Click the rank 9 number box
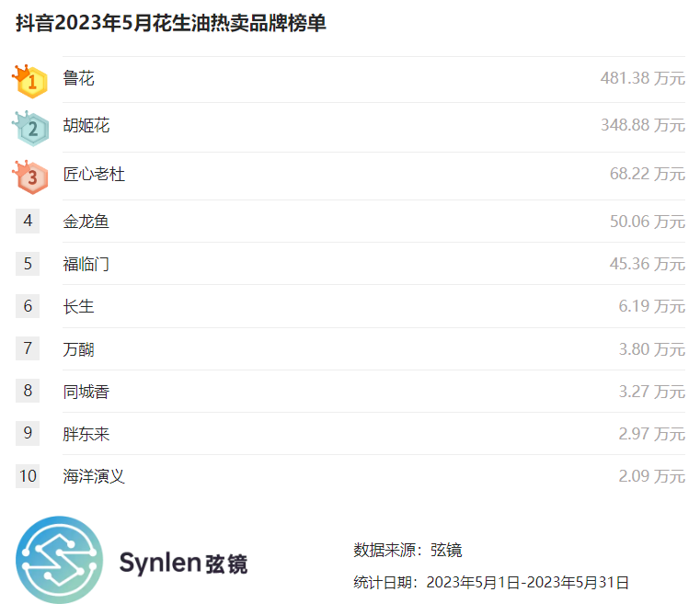This screenshot has height=615, width=700. pos(28,433)
